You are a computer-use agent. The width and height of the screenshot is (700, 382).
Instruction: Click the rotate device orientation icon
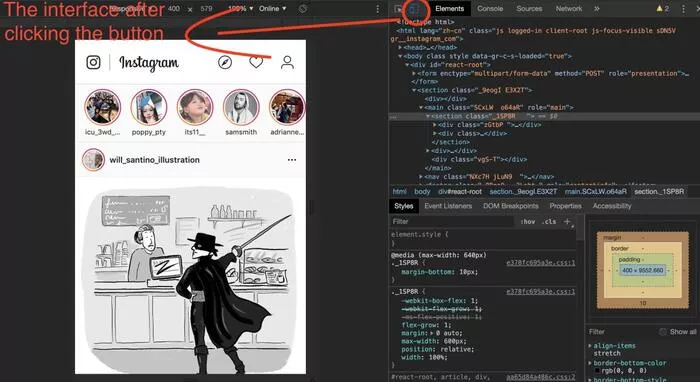click(303, 8)
